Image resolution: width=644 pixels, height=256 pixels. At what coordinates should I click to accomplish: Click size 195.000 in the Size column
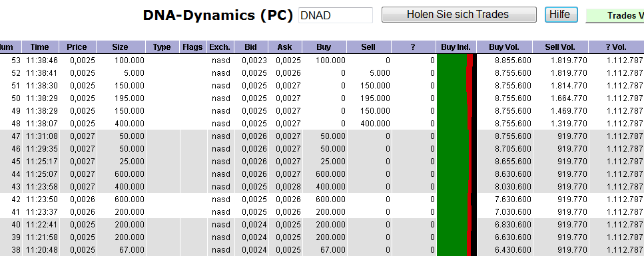(x=129, y=98)
